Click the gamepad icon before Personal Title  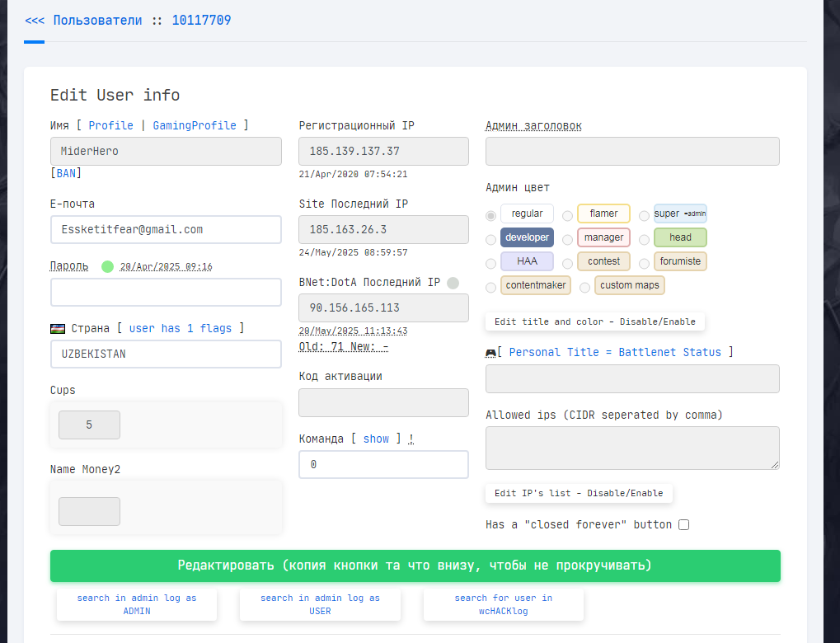490,353
